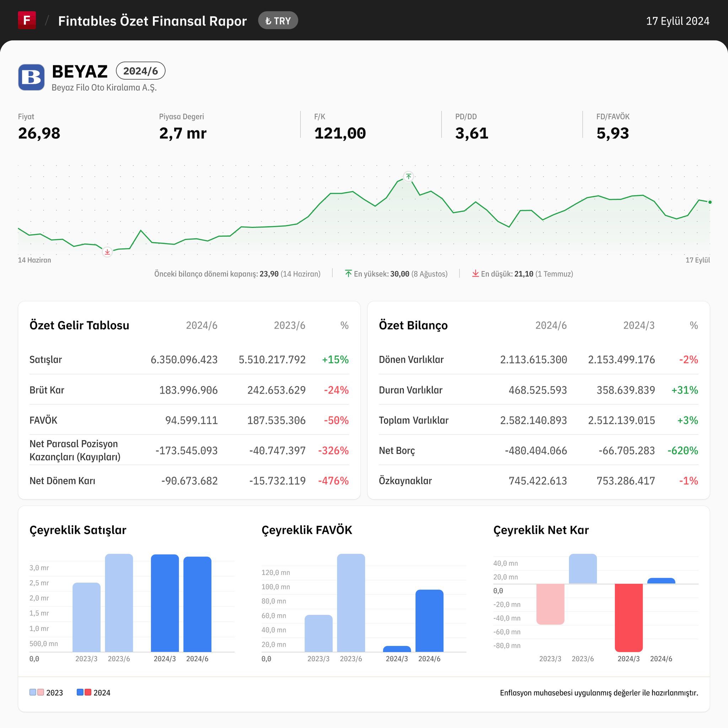This screenshot has width=728, height=728.
Task: Click the Net Borç row in Özet Bilanço
Action: click(539, 450)
